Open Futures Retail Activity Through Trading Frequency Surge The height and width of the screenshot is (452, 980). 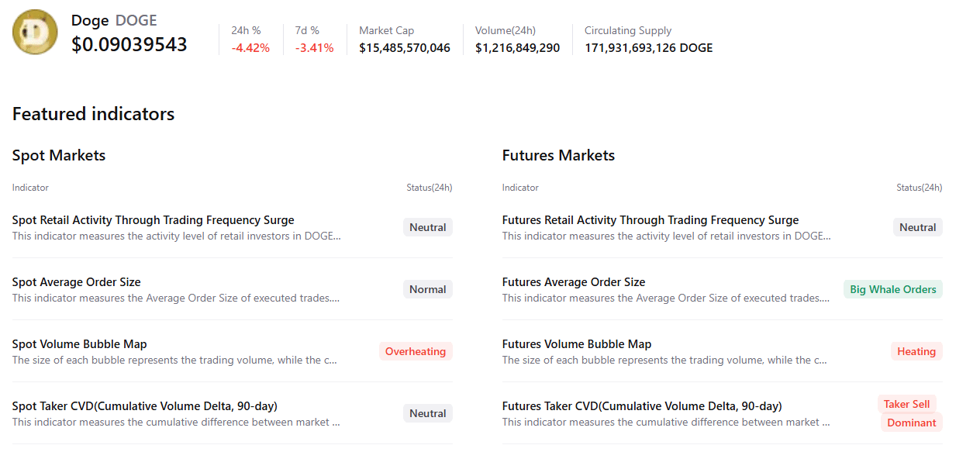coord(650,220)
